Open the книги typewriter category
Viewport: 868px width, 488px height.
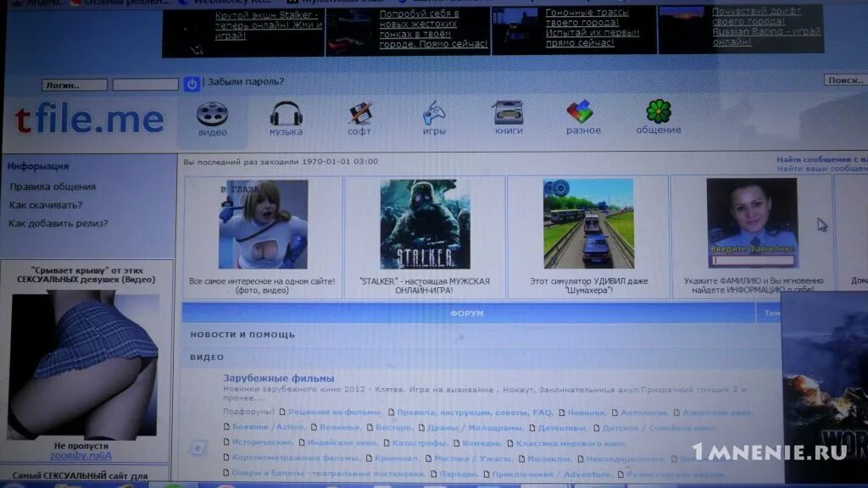(509, 117)
